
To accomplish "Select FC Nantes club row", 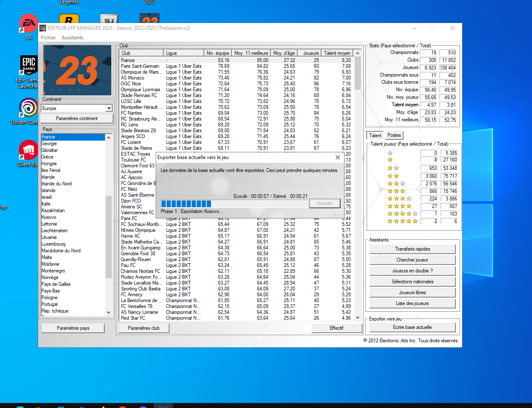I will (x=236, y=113).
